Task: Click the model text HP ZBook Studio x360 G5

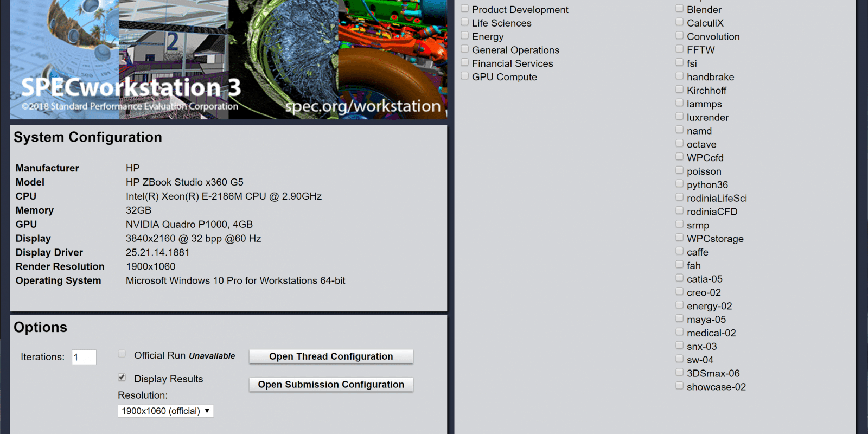Action: pyautogui.click(x=184, y=182)
